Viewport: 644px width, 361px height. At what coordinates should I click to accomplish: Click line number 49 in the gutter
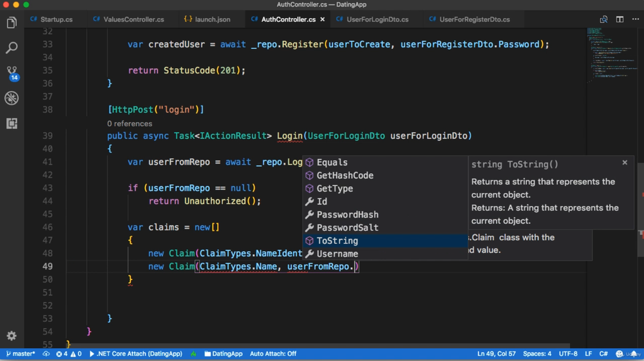48,266
